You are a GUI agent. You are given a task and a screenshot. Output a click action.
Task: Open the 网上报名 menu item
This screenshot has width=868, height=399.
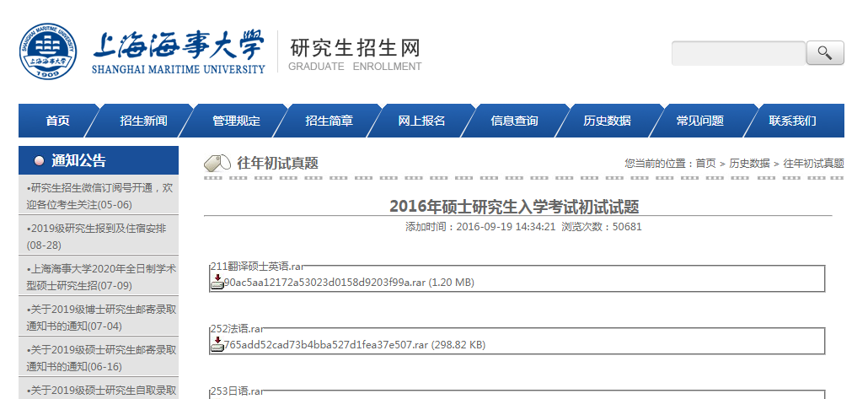point(421,121)
